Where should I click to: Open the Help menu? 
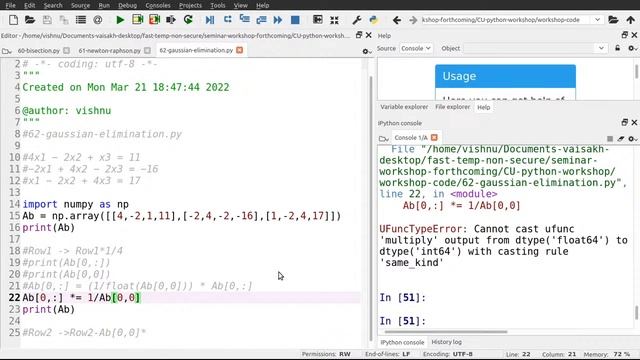[x=262, y=5]
